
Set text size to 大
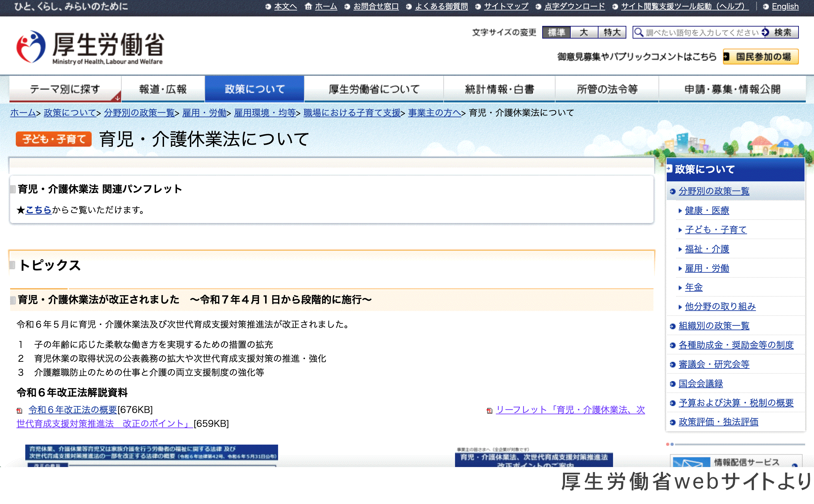tap(584, 32)
